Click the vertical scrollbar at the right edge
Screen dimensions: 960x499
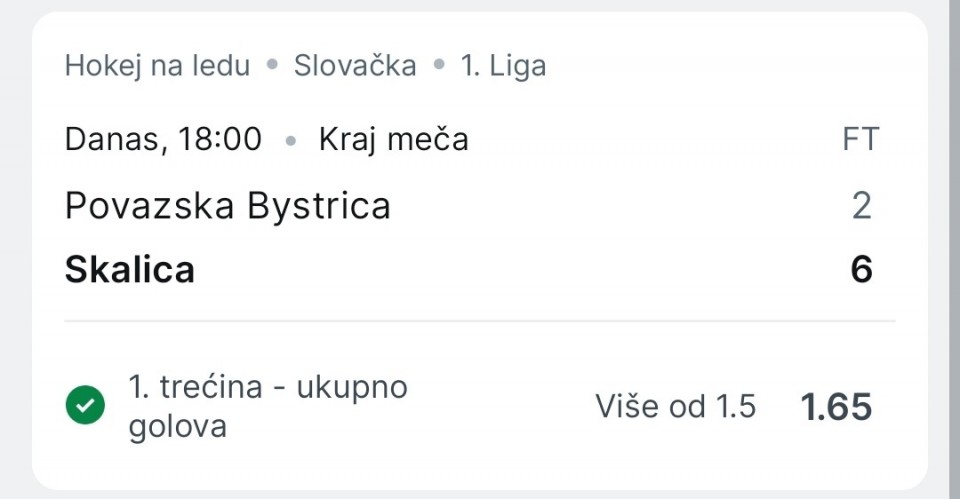click(954, 250)
